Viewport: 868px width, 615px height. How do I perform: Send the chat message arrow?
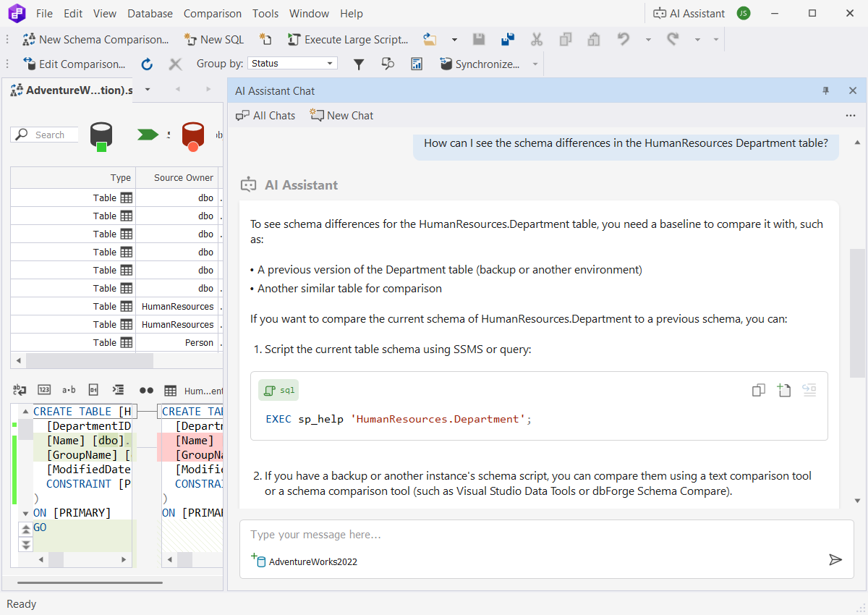(835, 559)
